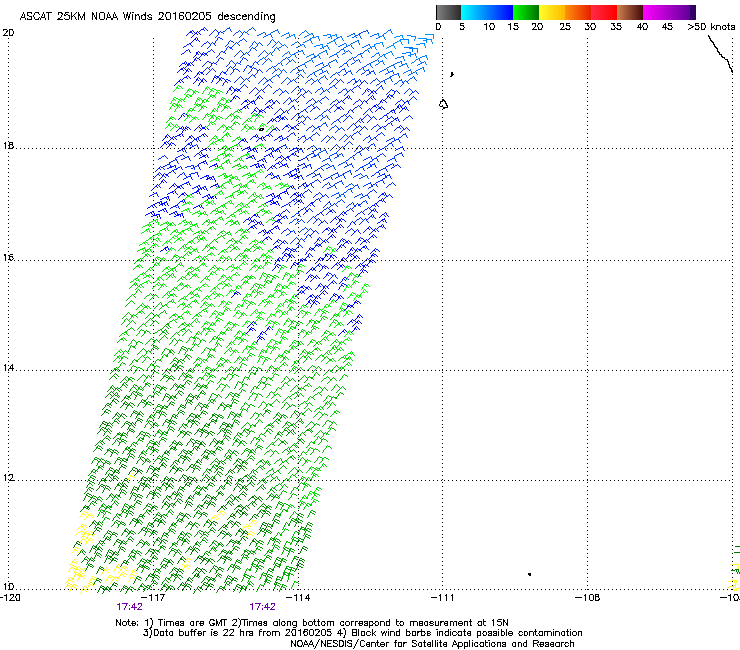
Task: Click note 'Data buffer is 22 hrs from 20160205'
Action: 242,633
